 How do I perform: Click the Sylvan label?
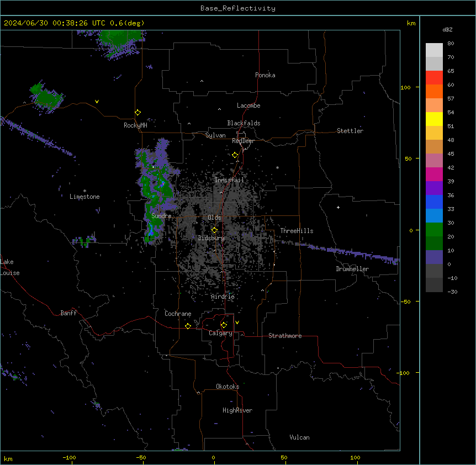[215, 135]
